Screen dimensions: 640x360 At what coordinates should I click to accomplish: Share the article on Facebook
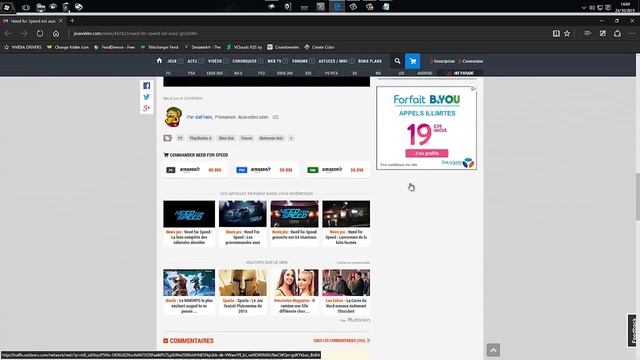pyautogui.click(x=147, y=86)
